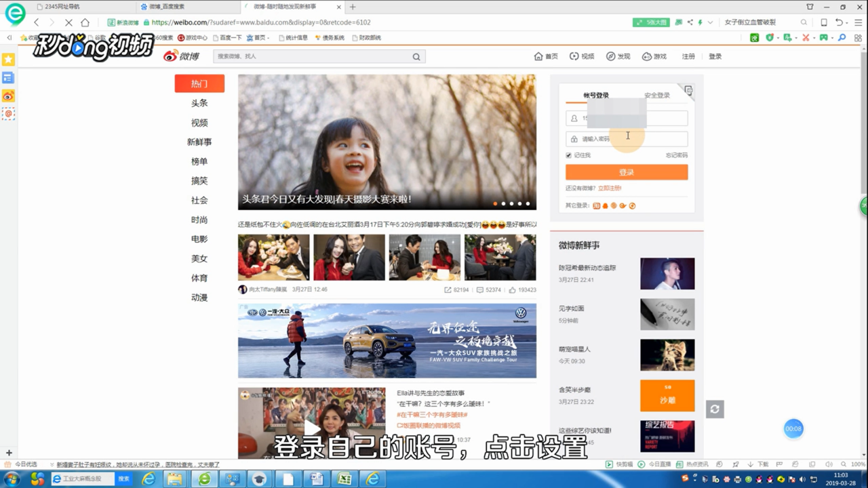Click the like thumbs-up icon showing 193423
868x488 pixels.
(512, 289)
